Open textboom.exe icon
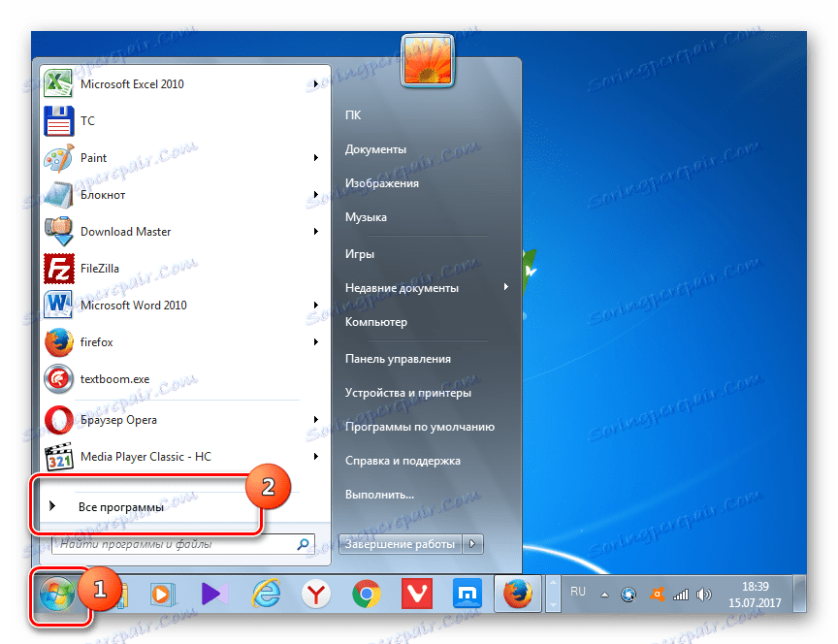Screen dimensions: 838x644 tap(58, 379)
